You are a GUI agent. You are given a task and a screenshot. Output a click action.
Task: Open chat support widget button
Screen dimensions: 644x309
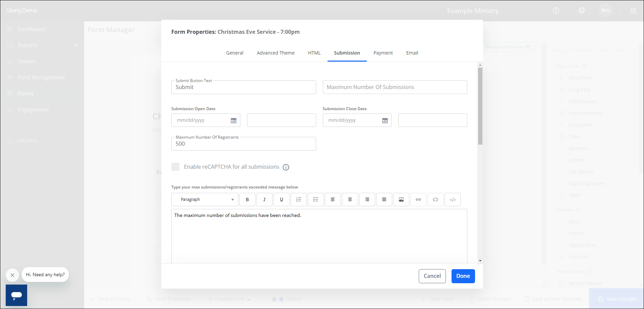(x=16, y=295)
